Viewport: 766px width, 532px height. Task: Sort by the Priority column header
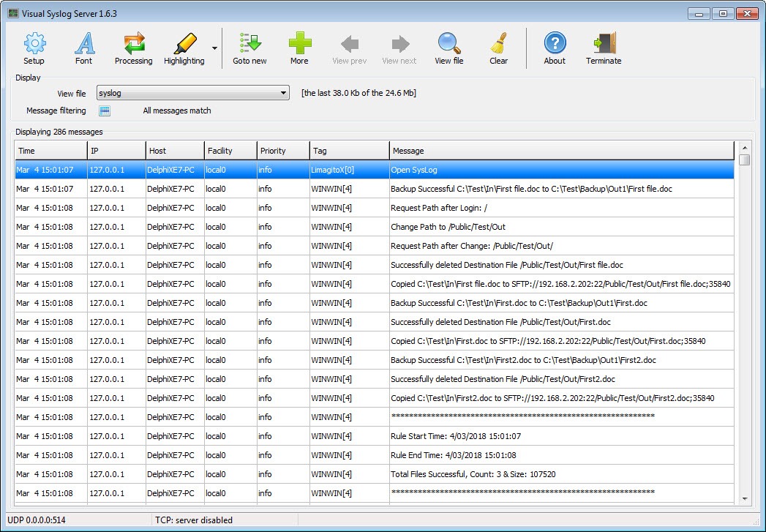[284, 151]
